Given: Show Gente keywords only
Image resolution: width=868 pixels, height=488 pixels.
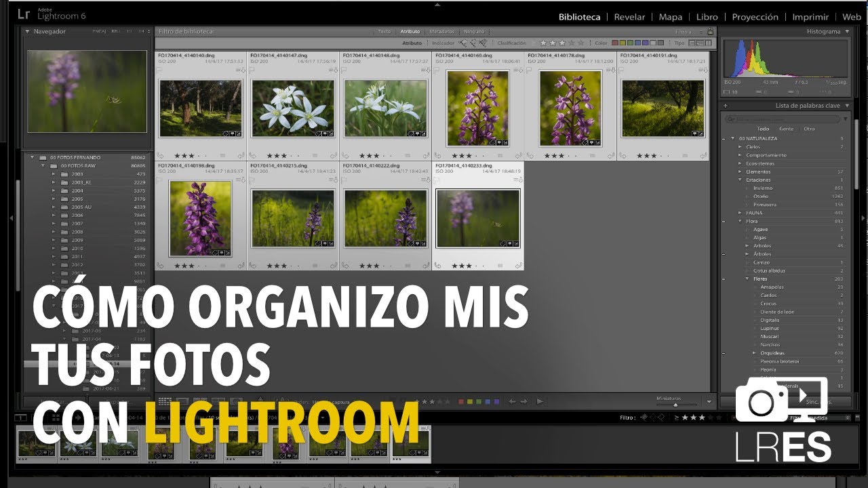Looking at the screenshot, I should coord(786,129).
